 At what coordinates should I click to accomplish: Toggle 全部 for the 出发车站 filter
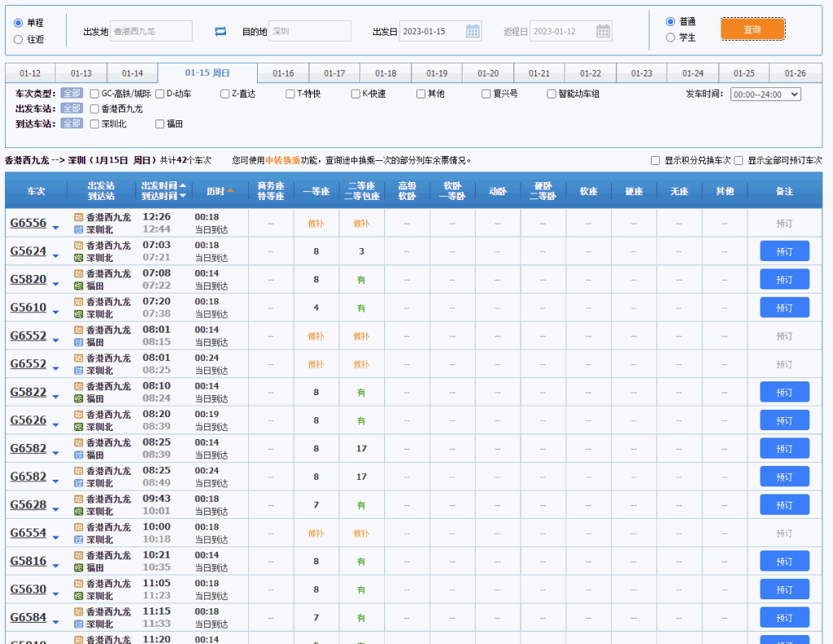(x=72, y=108)
